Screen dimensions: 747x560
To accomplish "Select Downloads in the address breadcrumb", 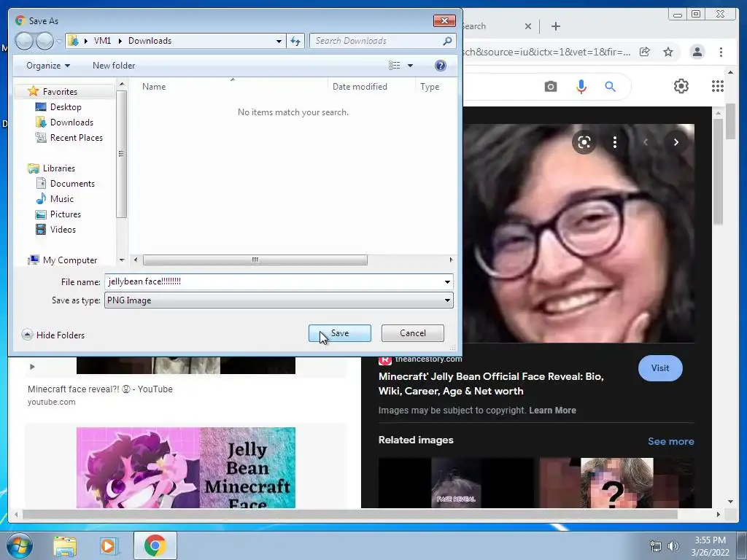I will [150, 41].
